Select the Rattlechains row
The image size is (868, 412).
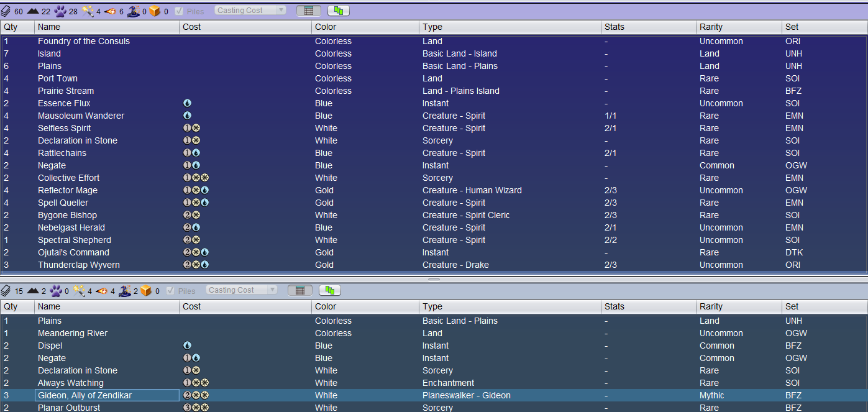pos(434,153)
